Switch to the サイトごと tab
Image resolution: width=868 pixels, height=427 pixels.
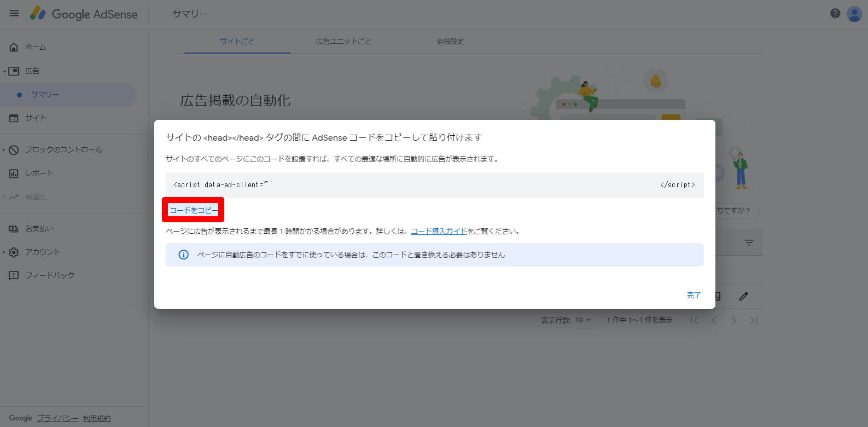(x=237, y=41)
